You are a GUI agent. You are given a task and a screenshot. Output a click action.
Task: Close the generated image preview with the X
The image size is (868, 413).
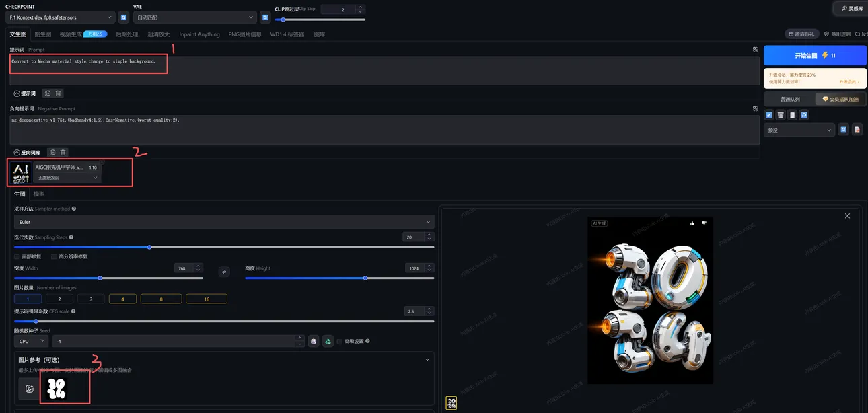[847, 216]
